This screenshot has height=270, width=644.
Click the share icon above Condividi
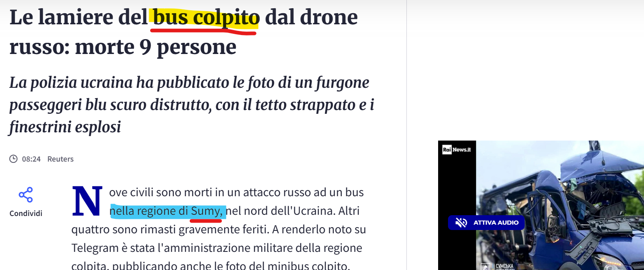click(x=26, y=195)
